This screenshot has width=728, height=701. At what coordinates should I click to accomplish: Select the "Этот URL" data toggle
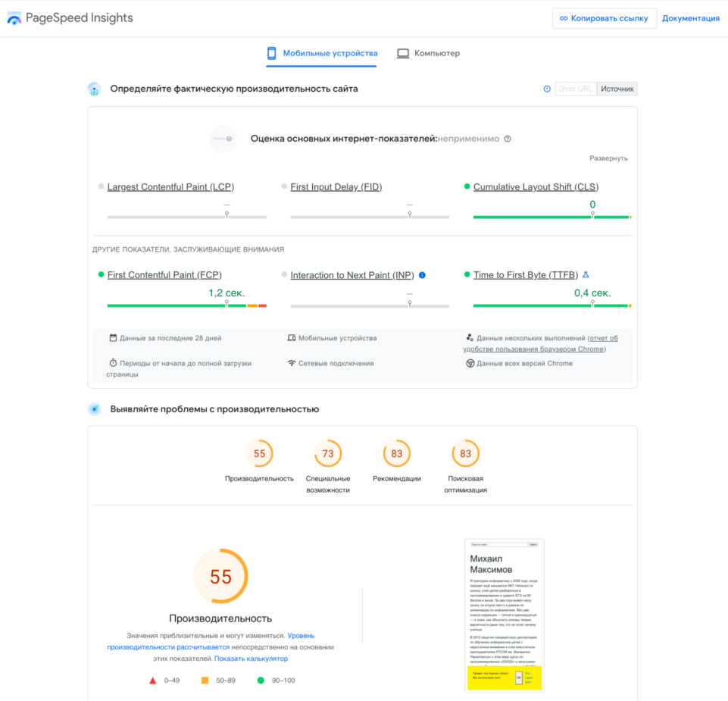tap(575, 89)
